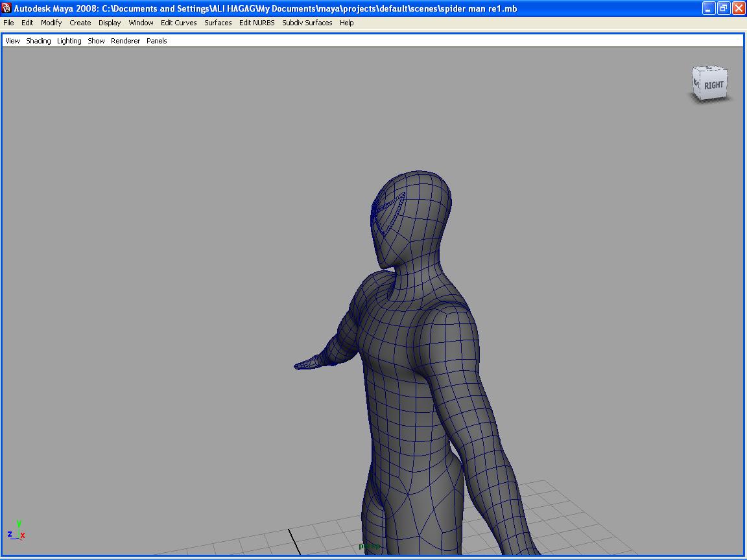Open the Window menu
This screenshot has width=747, height=560.
[141, 23]
